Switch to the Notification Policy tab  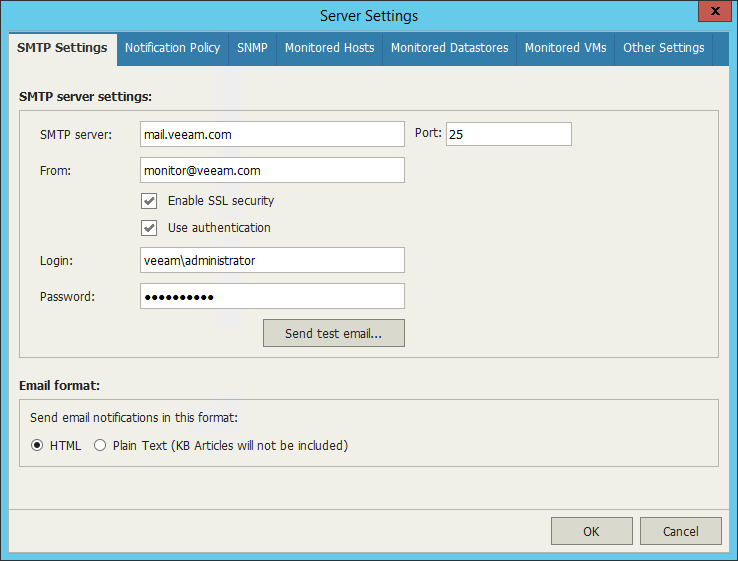172,48
